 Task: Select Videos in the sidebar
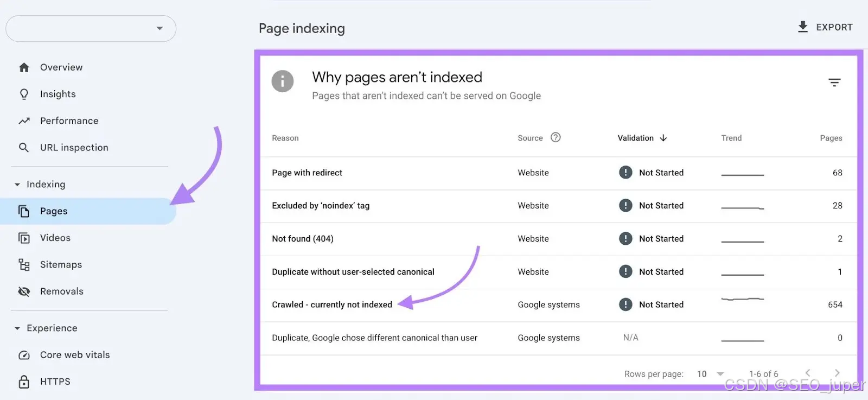pyautogui.click(x=55, y=238)
